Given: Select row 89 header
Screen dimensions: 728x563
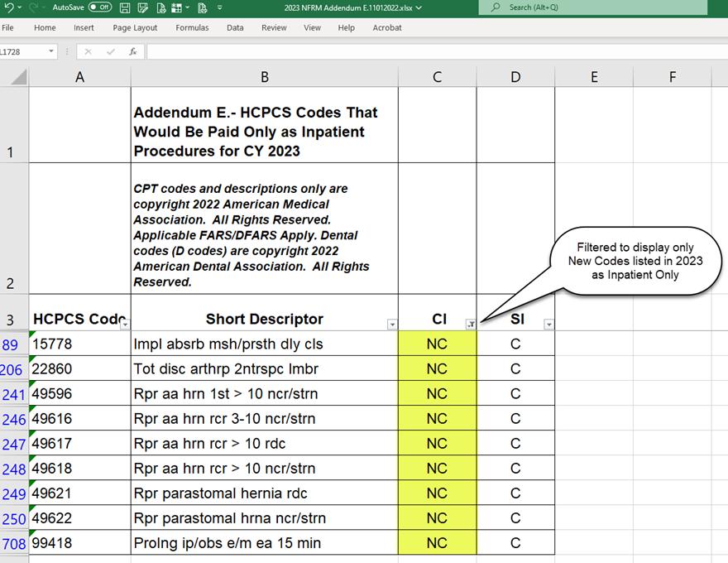Looking at the screenshot, I should 14,344.
